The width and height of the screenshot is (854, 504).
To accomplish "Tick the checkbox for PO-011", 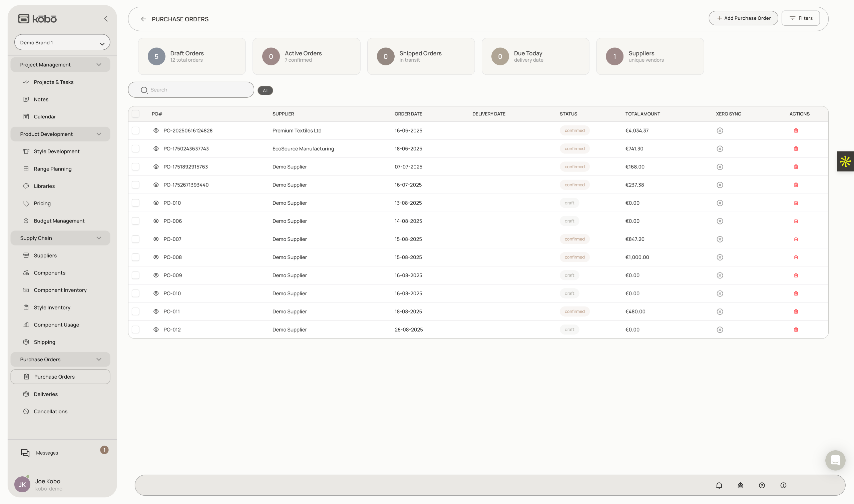I will [135, 312].
